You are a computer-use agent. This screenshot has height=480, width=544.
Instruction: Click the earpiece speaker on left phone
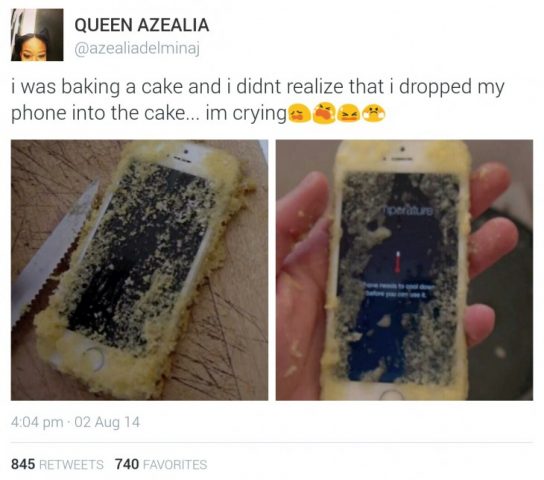(184, 160)
